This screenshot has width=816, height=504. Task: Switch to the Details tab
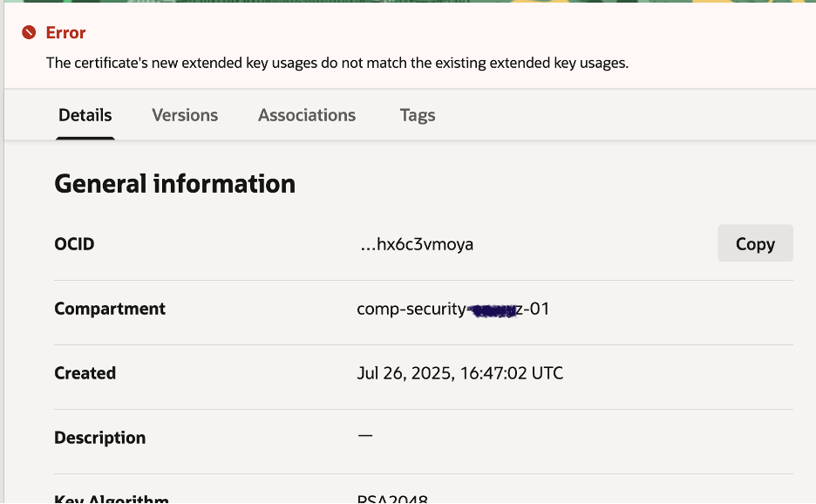pyautogui.click(x=85, y=115)
